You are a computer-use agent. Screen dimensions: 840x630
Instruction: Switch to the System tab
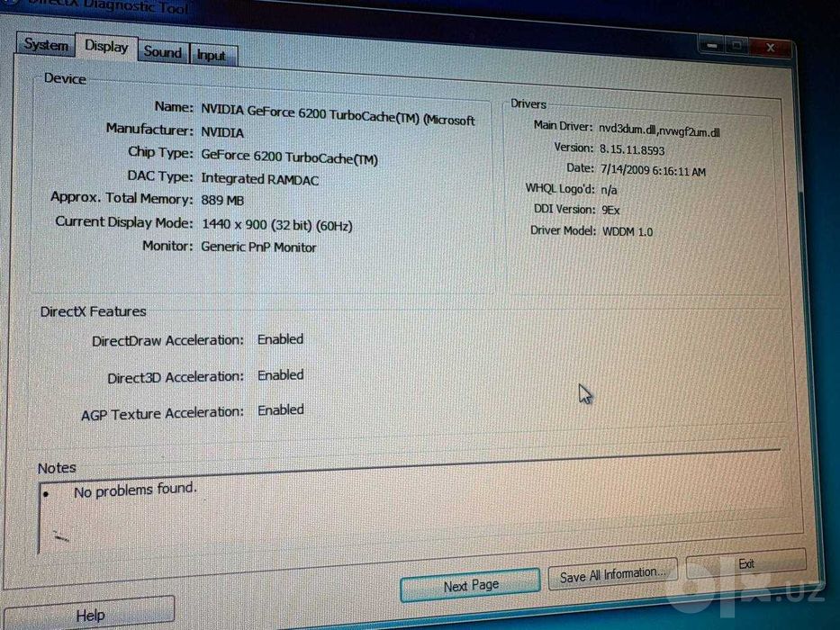pyautogui.click(x=47, y=44)
